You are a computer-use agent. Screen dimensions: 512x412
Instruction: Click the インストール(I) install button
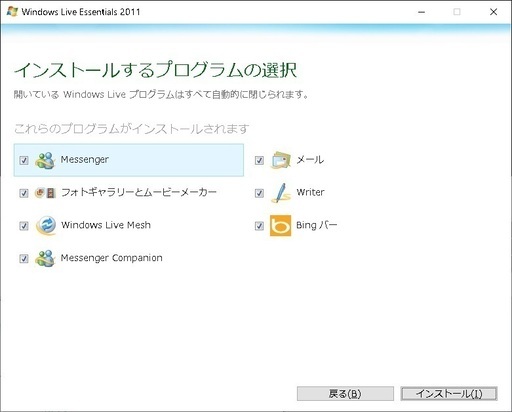tap(449, 394)
